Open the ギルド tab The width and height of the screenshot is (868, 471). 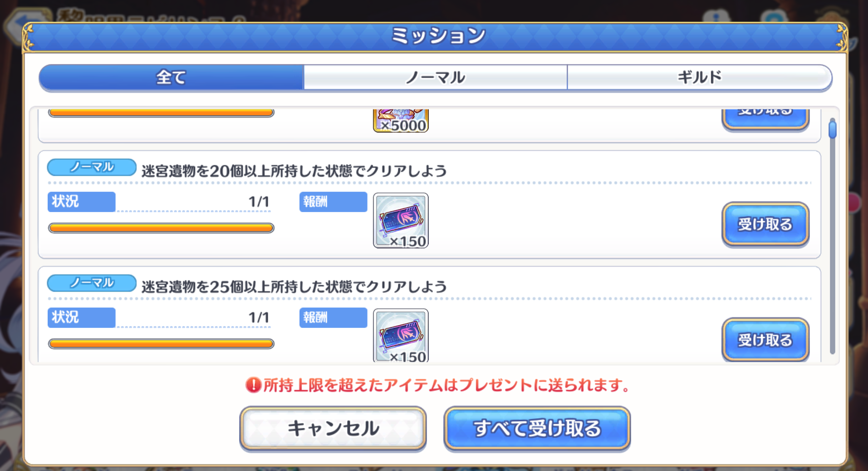click(x=699, y=77)
